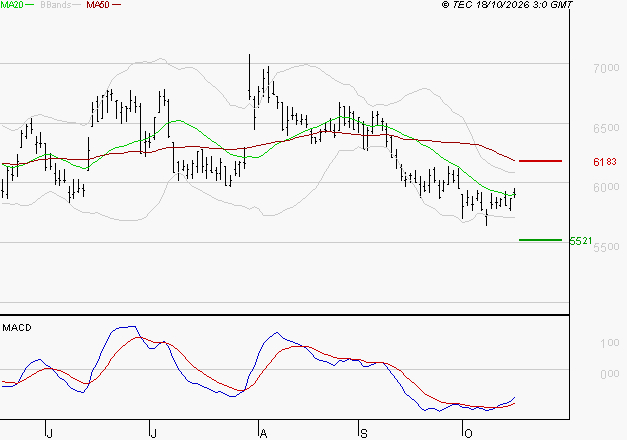Screen dimensions: 627x440
Task: Click the second J month marker
Action: point(153,434)
